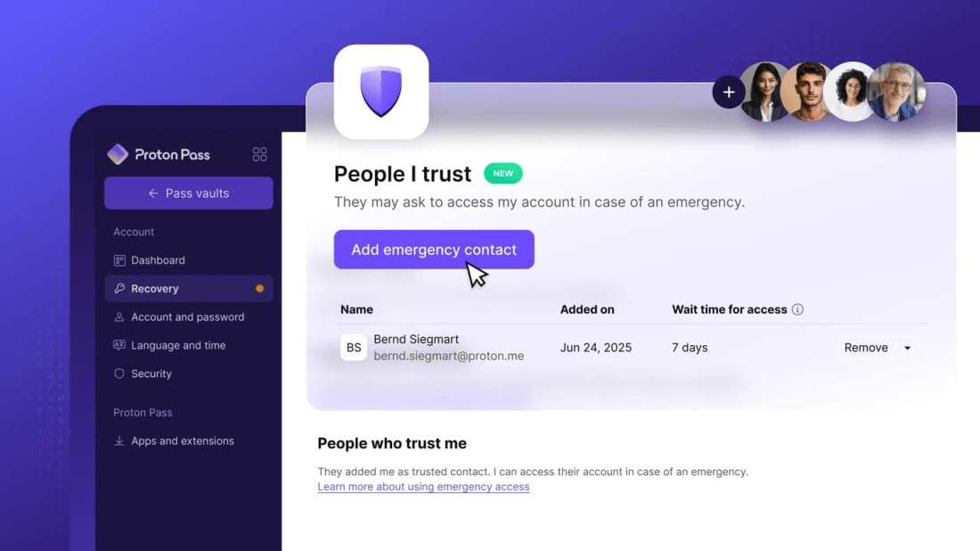Screen dimensions: 980x551
Task: Click the BS initials avatar
Action: (354, 348)
